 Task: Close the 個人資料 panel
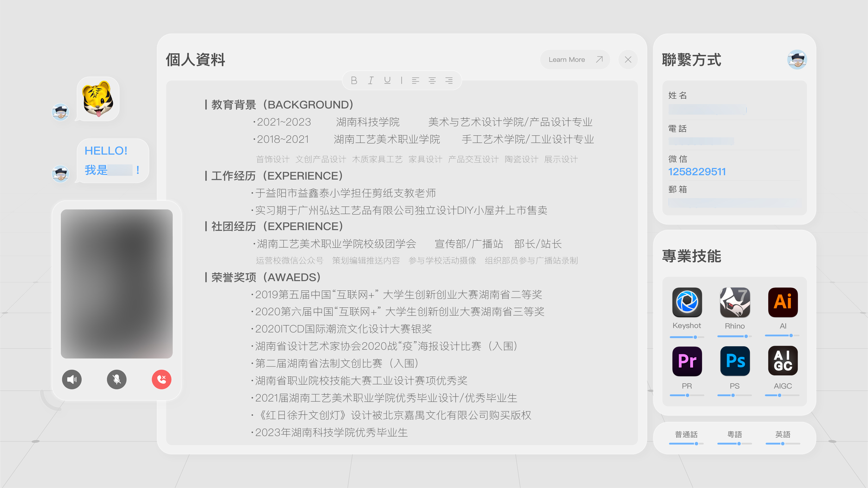(x=628, y=60)
